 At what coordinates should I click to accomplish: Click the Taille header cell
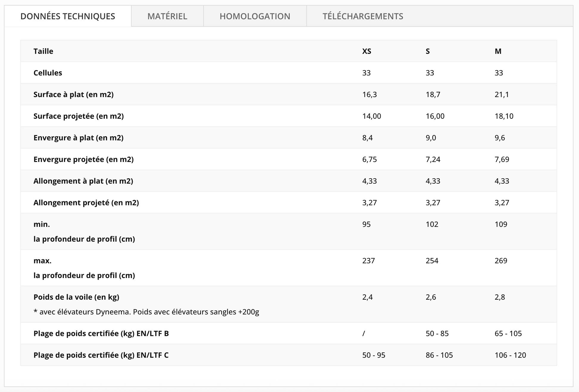43,51
